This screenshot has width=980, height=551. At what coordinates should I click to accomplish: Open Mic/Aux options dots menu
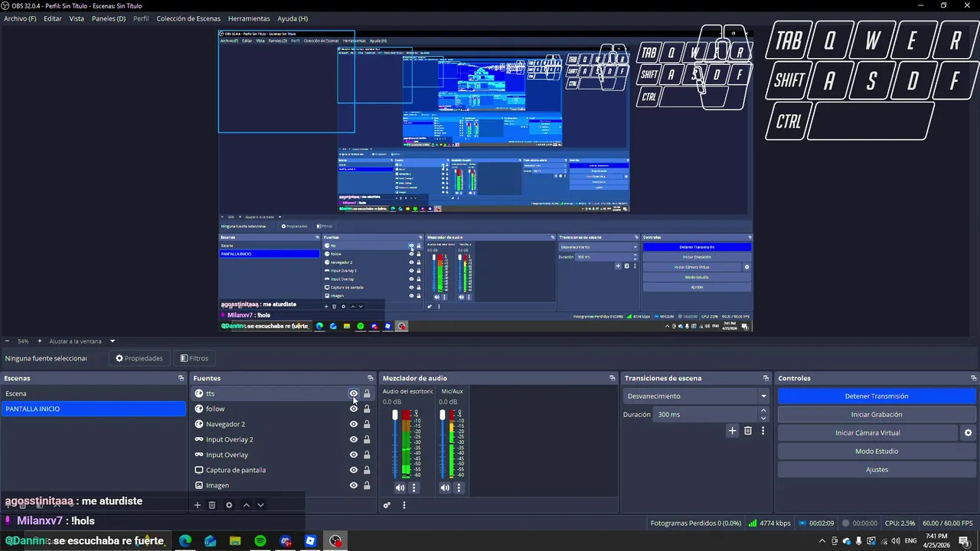pyautogui.click(x=459, y=487)
